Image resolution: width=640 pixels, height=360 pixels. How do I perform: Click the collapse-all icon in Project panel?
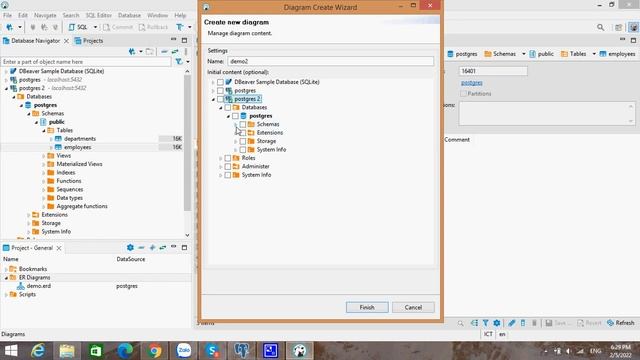141,247
